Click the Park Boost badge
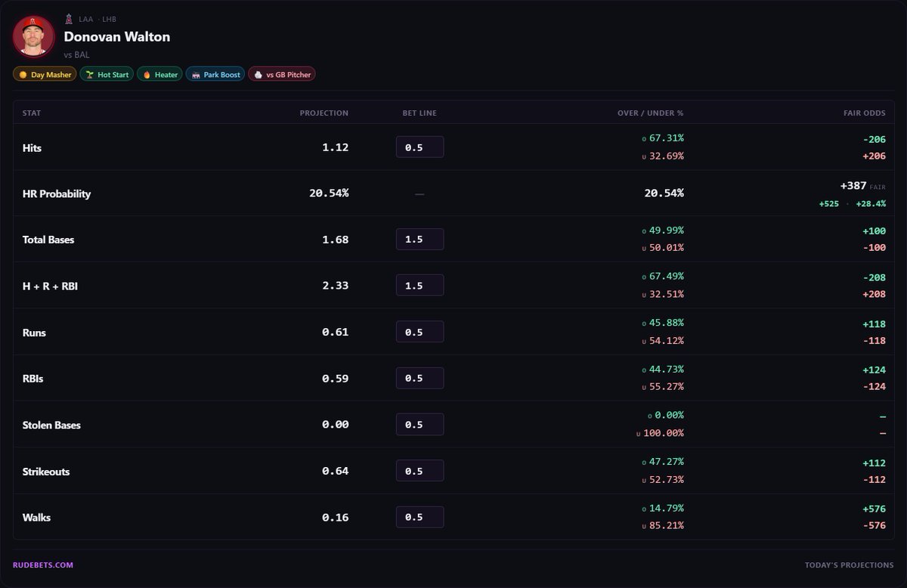Screen dimensions: 907x588 [215, 74]
